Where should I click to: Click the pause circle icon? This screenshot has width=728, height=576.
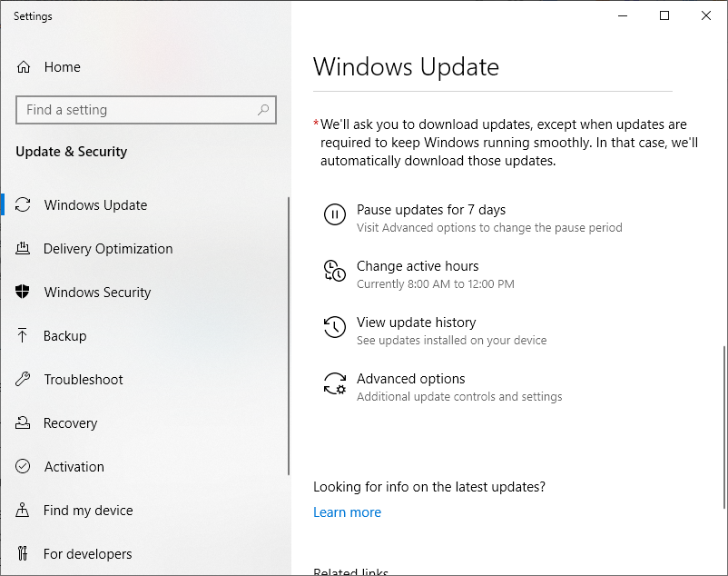point(335,214)
